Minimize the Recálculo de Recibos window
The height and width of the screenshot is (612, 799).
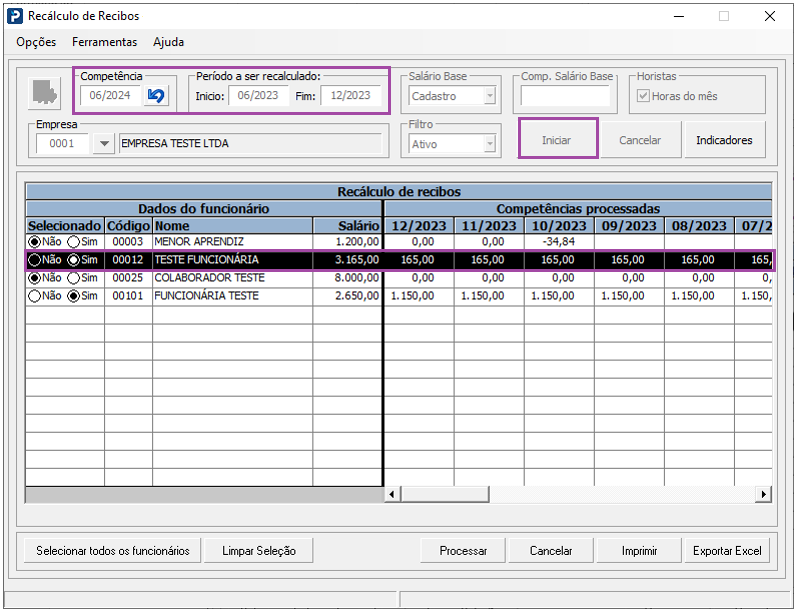pos(679,16)
